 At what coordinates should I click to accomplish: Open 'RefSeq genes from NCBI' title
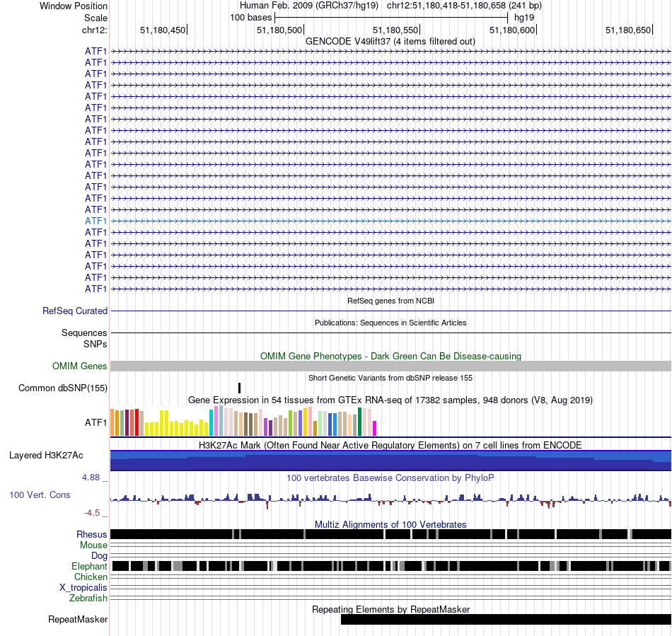click(390, 301)
